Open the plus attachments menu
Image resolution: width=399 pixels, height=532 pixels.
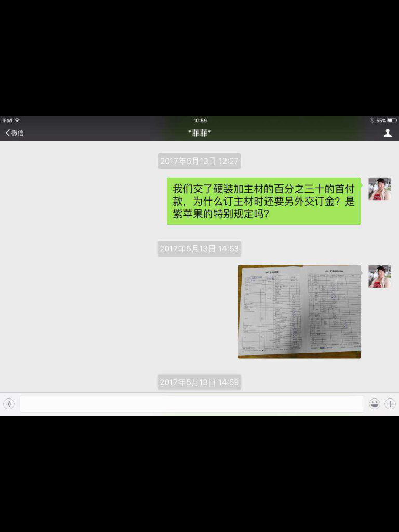point(390,404)
